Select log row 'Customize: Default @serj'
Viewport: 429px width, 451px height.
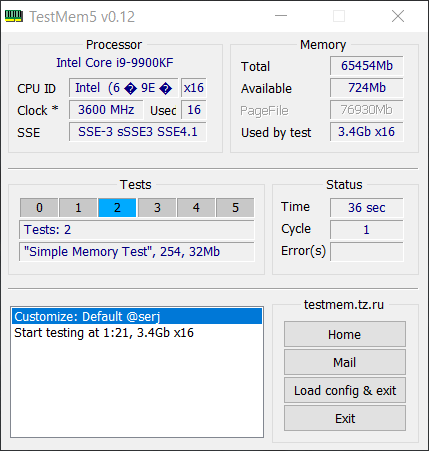point(137,316)
